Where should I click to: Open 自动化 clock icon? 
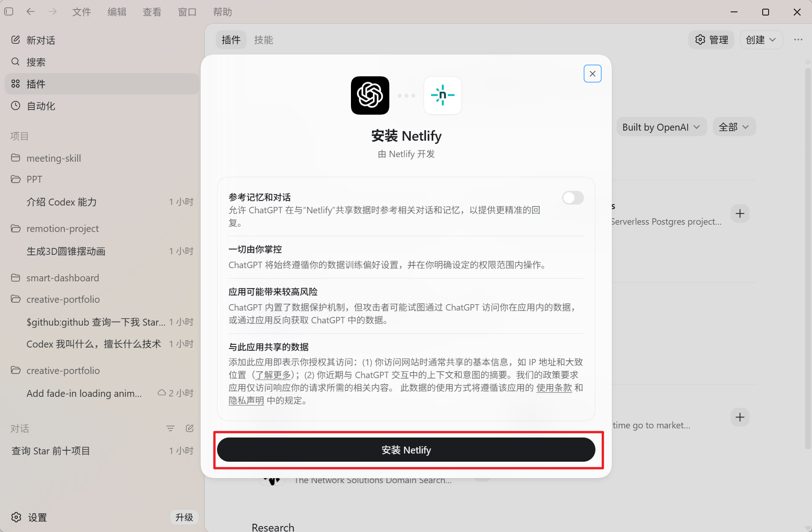(16, 105)
